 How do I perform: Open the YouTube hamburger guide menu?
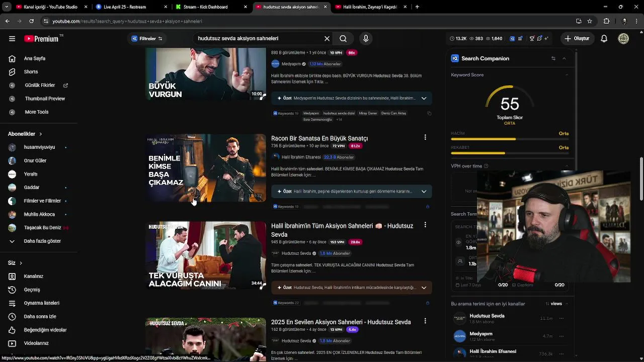click(x=12, y=39)
